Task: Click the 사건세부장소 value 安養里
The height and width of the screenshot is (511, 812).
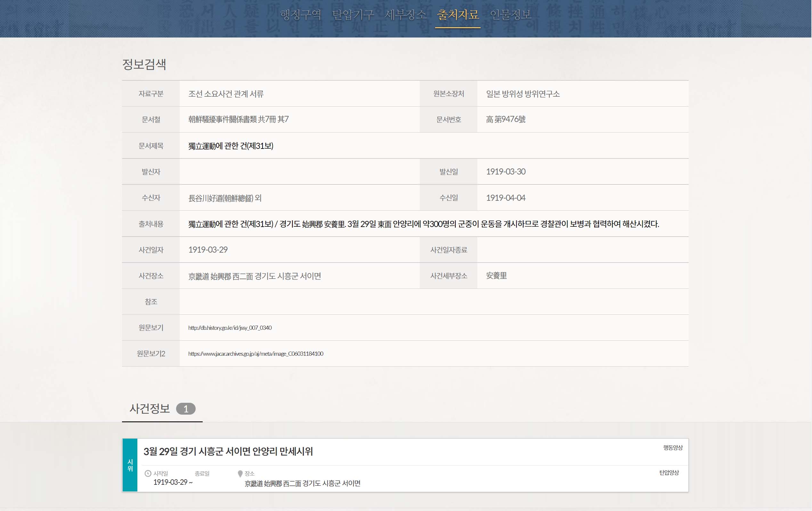Action: 496,276
